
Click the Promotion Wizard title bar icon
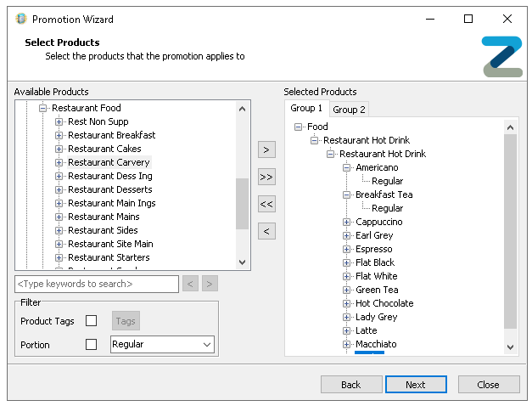pos(20,19)
